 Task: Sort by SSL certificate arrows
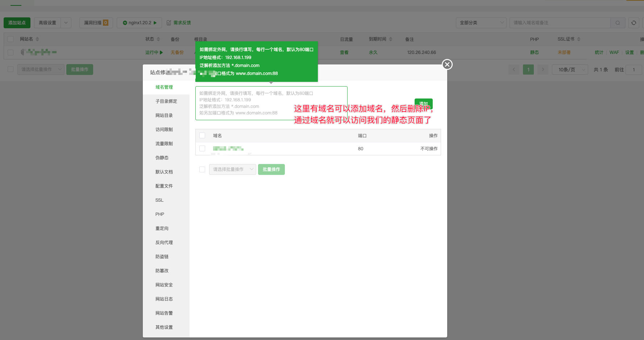click(x=579, y=39)
